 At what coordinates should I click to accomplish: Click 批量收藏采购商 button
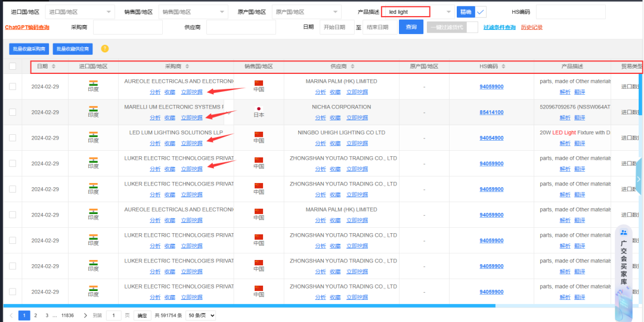pos(29,49)
